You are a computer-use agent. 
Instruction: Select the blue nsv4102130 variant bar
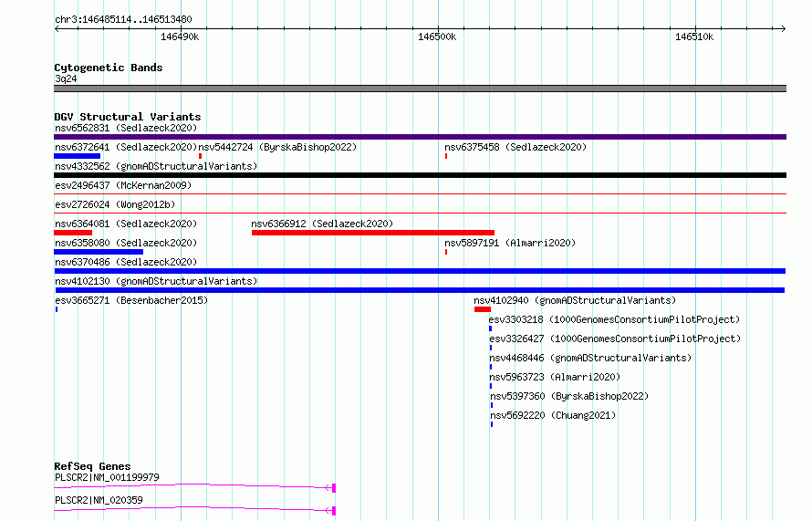420,290
